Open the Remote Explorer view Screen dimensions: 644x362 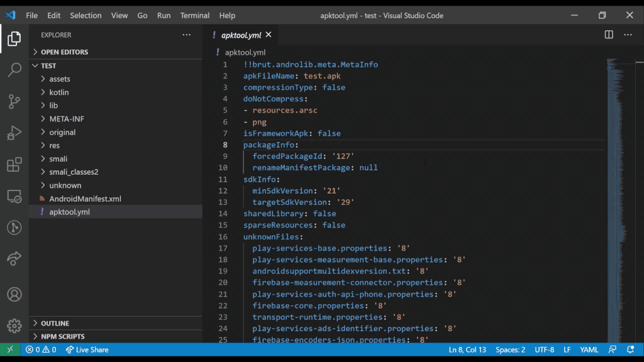[x=14, y=197]
